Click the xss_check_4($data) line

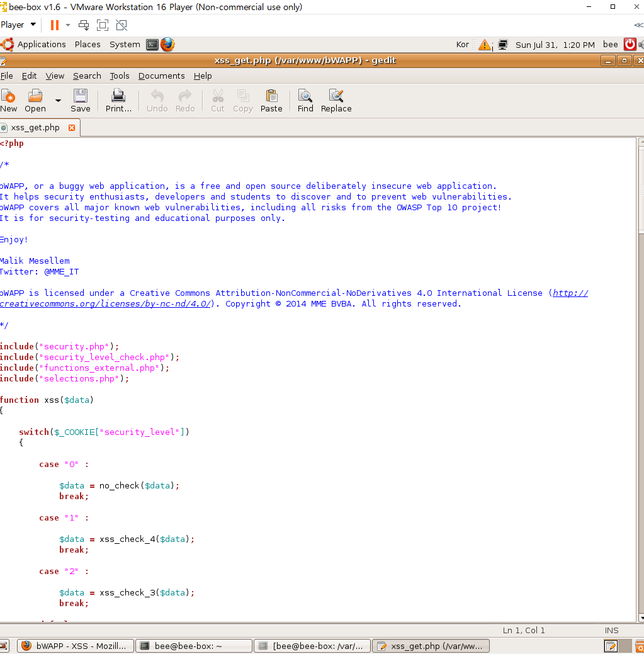(x=127, y=539)
